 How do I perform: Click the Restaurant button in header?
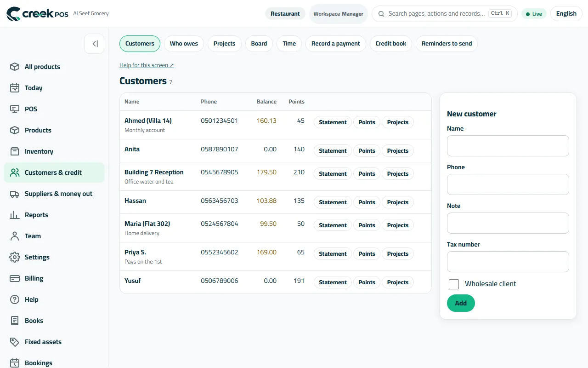[285, 14]
